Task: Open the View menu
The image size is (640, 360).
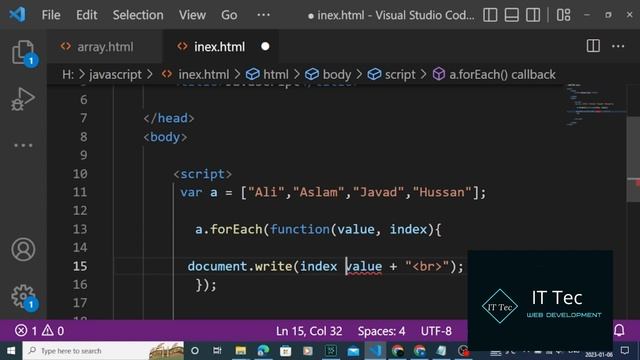Action: coord(192,15)
